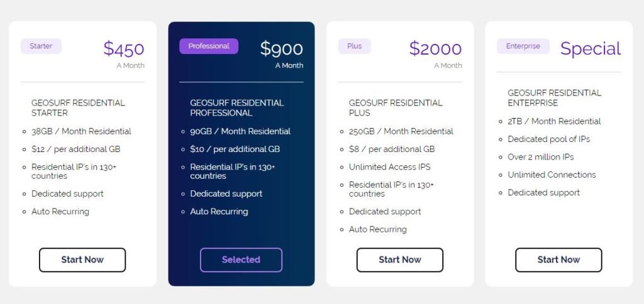This screenshot has height=304, width=644.
Task: Select the Plus plan badge
Action: click(x=355, y=46)
